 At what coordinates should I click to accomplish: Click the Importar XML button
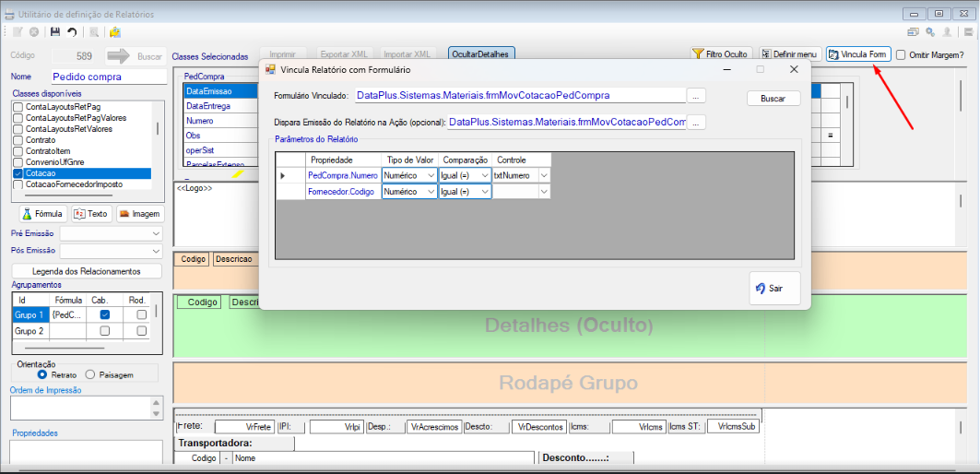pyautogui.click(x=407, y=54)
